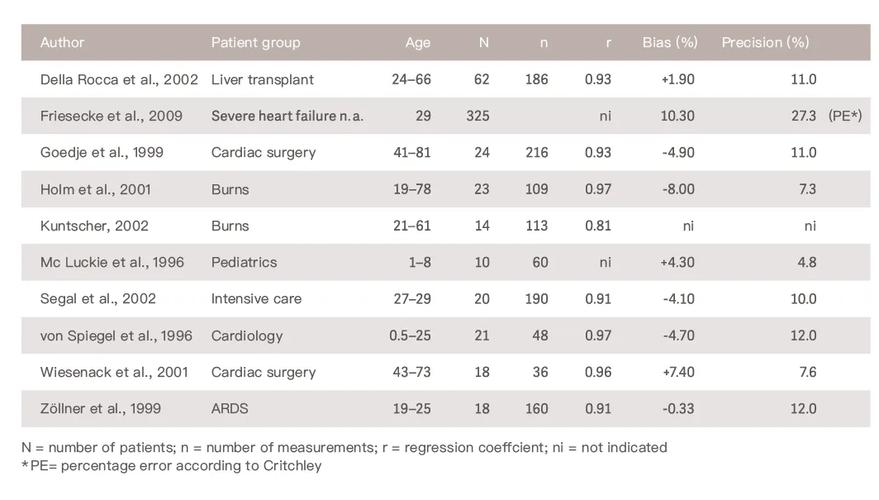This screenshot has height=500, width=879.
Task: Click the Author column header
Action: tap(62, 43)
